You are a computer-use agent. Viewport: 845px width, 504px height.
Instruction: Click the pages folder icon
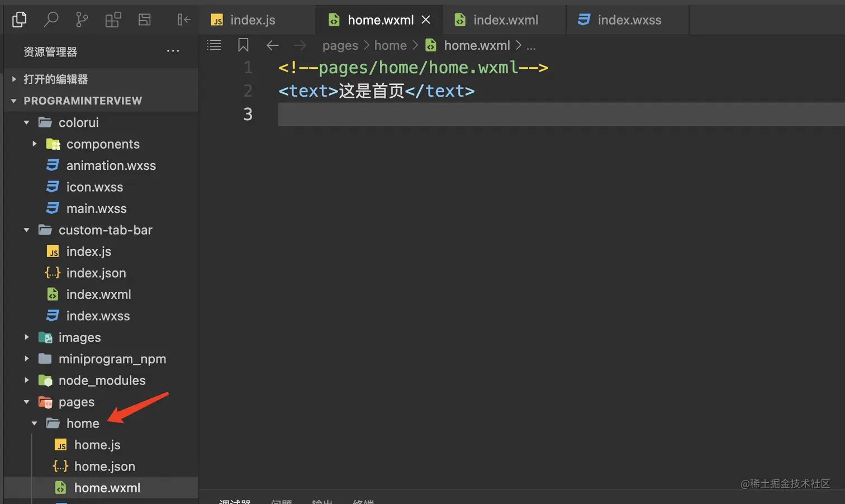(45, 402)
